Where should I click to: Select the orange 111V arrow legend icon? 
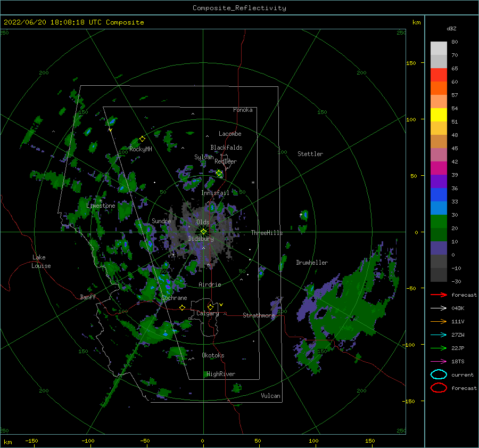pos(439,321)
